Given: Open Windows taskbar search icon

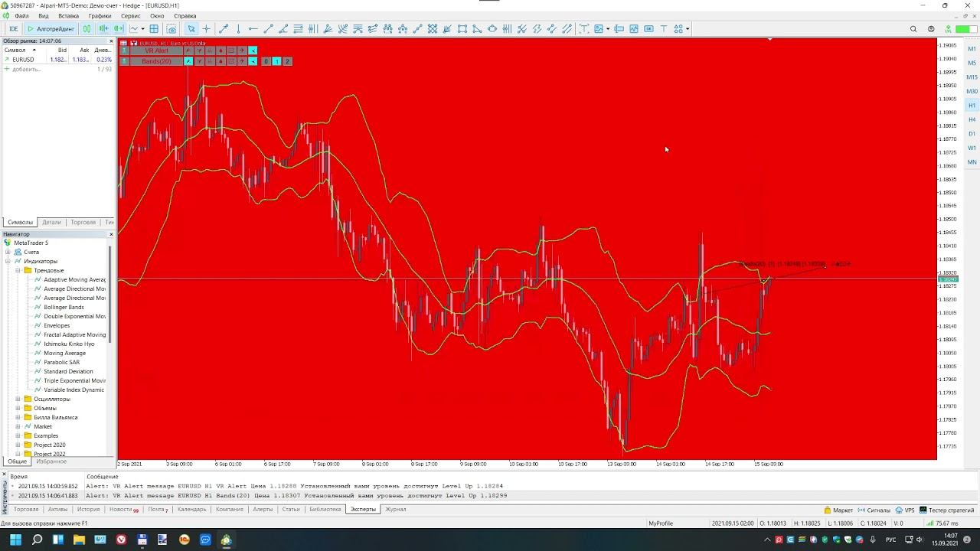Looking at the screenshot, I should tap(37, 540).
